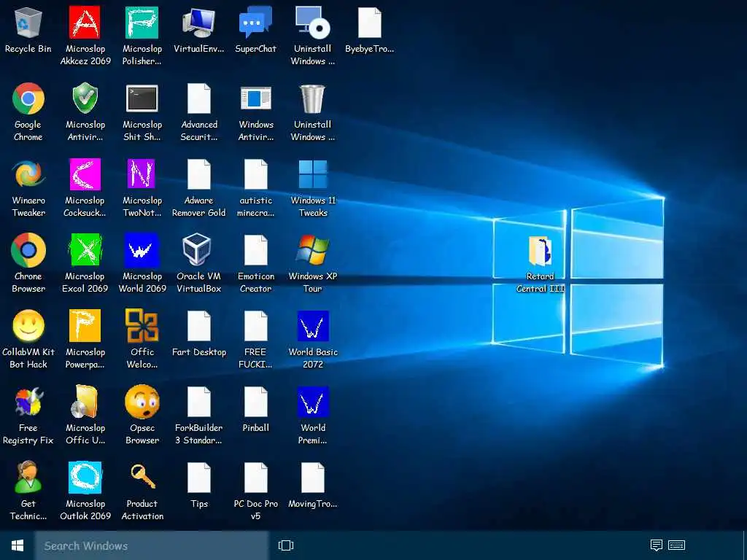The height and width of the screenshot is (560, 747).
Task: Click the Product Activation key icon
Action: [x=142, y=477]
